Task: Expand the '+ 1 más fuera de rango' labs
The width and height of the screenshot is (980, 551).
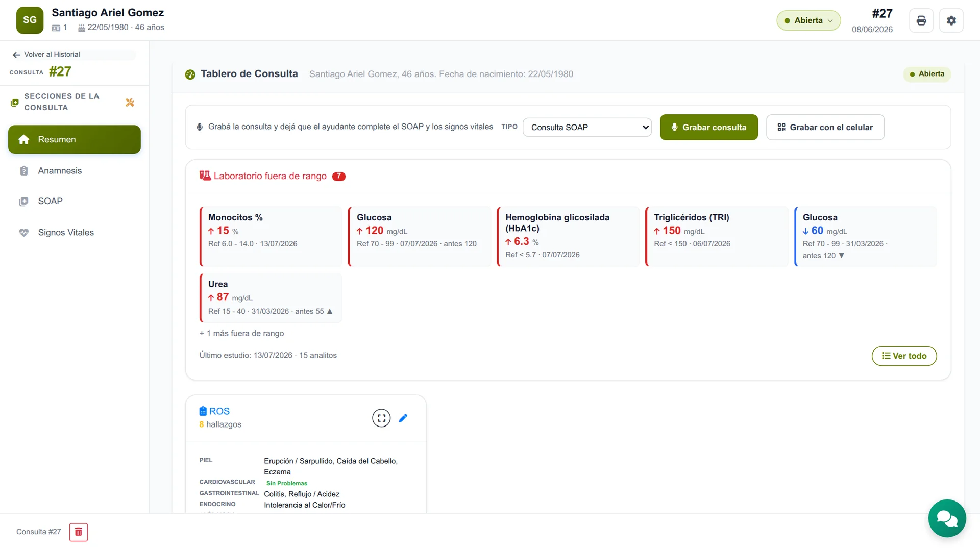Action: tap(241, 333)
